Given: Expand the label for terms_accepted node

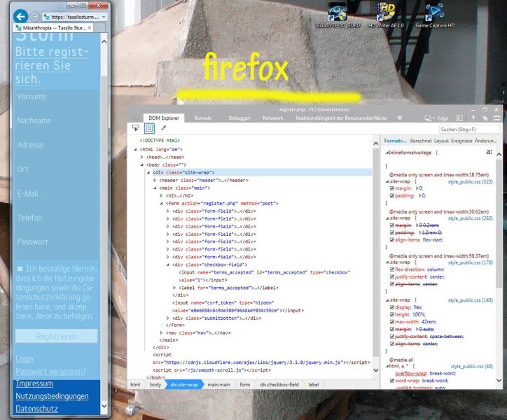Looking at the screenshot, I should 174,288.
